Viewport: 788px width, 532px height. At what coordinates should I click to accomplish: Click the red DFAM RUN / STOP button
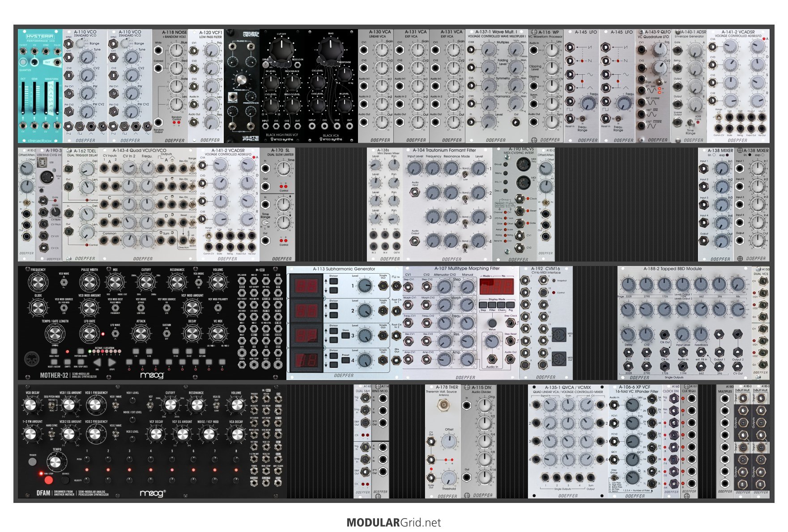pyautogui.click(x=49, y=480)
